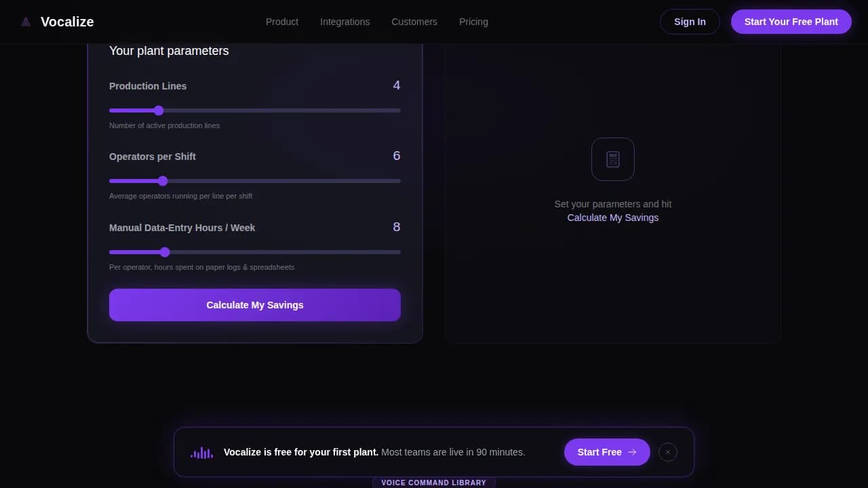868x488 pixels.
Task: Click the Vocalize wordmark text
Action: pyautogui.click(x=67, y=21)
